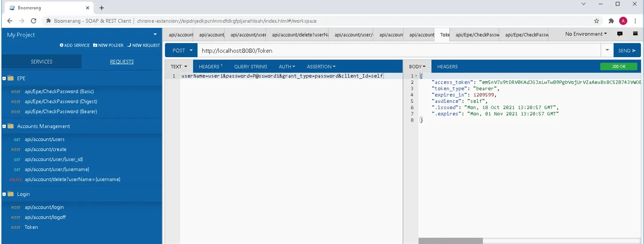The height and width of the screenshot is (244, 644).
Task: Open the No Environment dropdown
Action: tap(586, 34)
